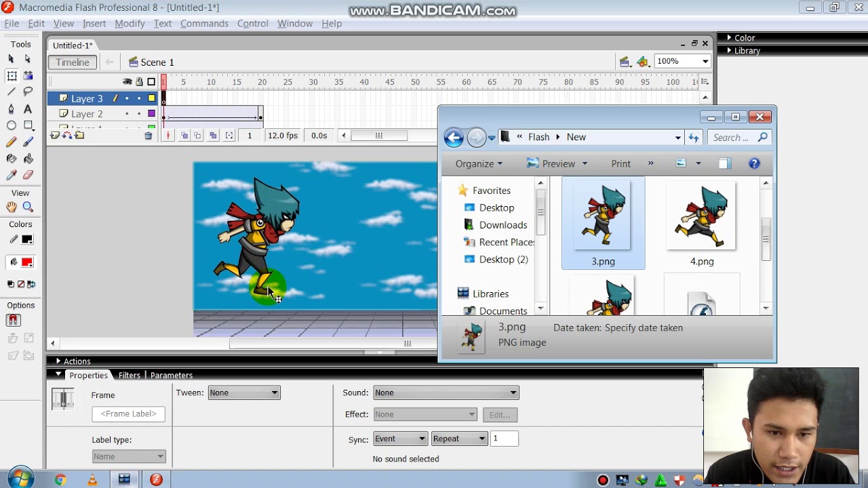Click Print in the Explorer toolbar

(x=620, y=163)
